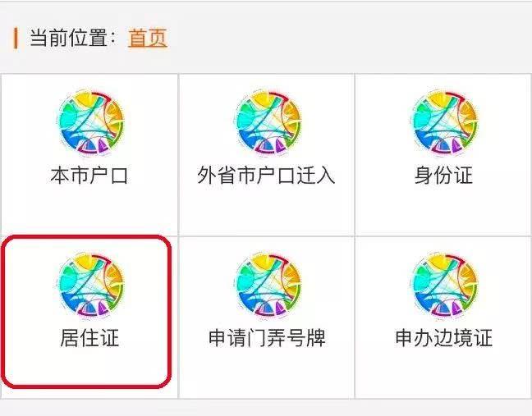
Task: Click the 居住证 icon inside red outline
Action: pyautogui.click(x=90, y=286)
